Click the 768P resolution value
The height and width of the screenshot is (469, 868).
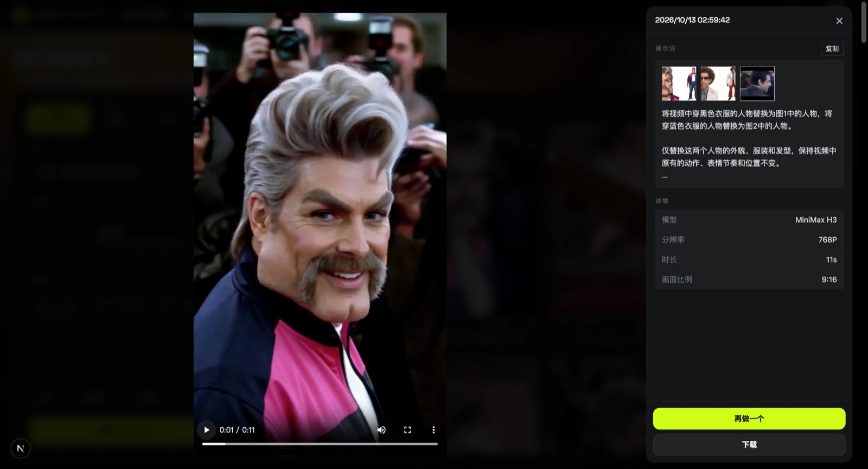point(827,239)
